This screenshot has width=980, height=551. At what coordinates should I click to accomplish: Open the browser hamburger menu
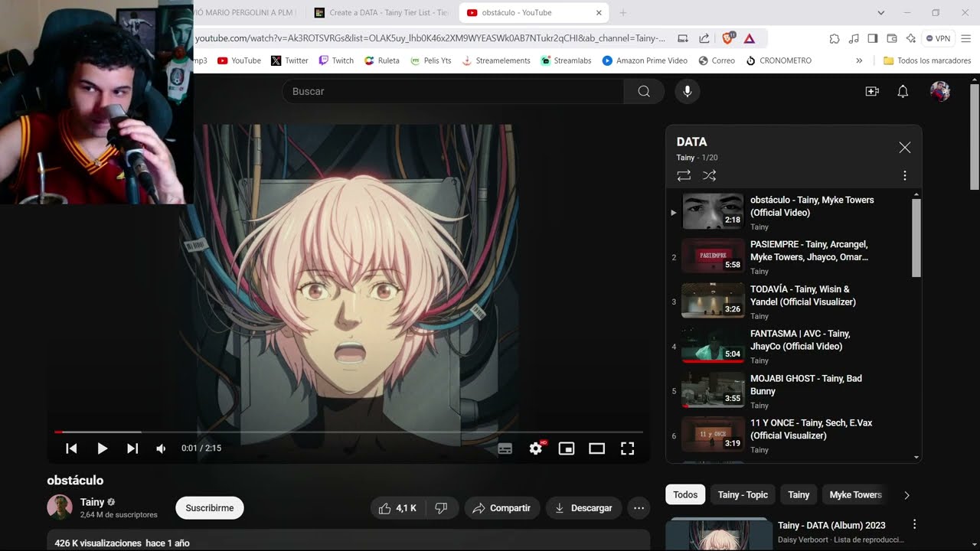pyautogui.click(x=966, y=38)
